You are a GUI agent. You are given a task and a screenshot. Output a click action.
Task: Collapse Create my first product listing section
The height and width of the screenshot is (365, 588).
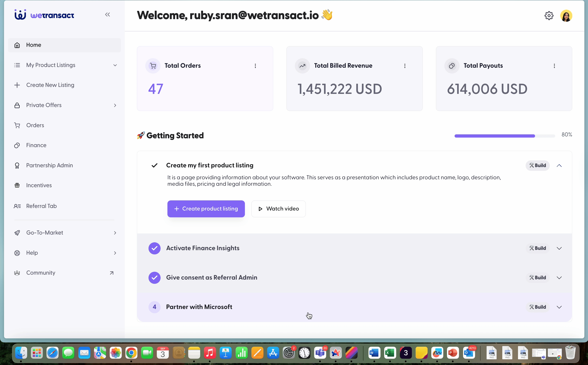[x=559, y=166]
